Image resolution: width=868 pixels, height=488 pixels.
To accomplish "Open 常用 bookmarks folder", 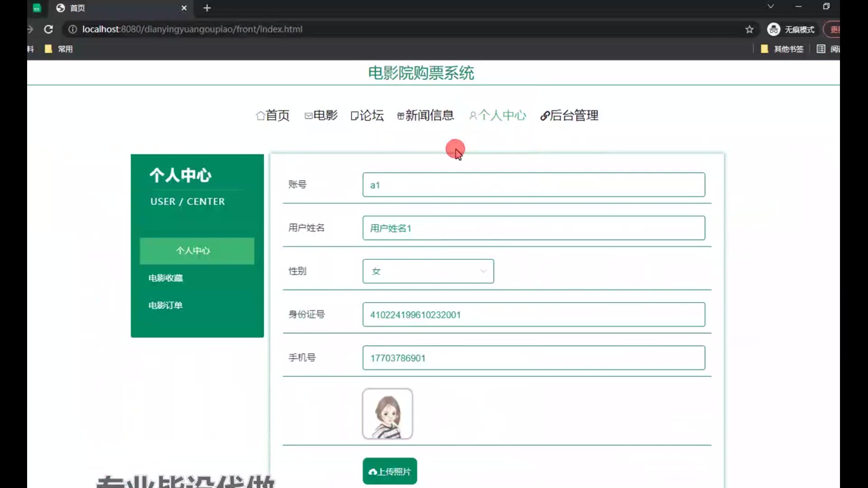I will (59, 49).
